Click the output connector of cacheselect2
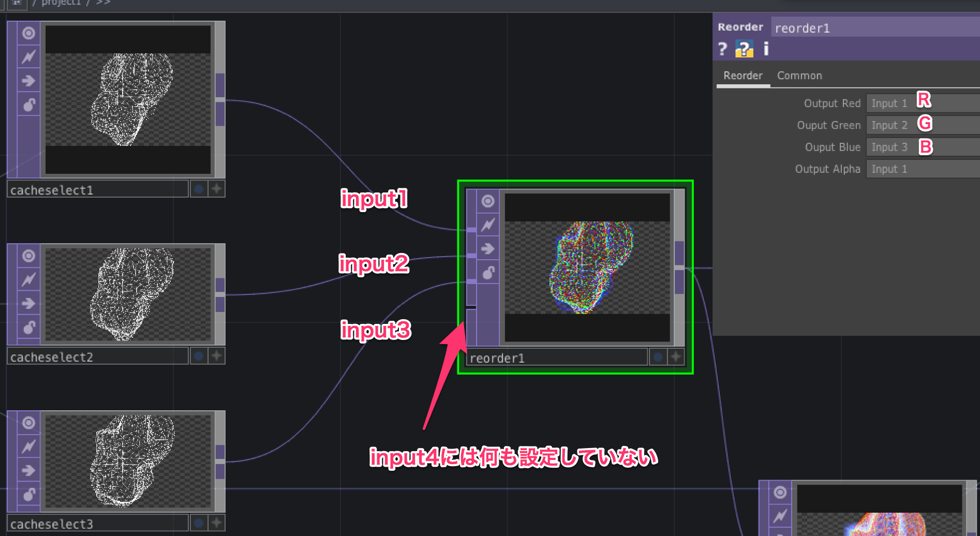This screenshot has height=536, width=980. click(220, 295)
